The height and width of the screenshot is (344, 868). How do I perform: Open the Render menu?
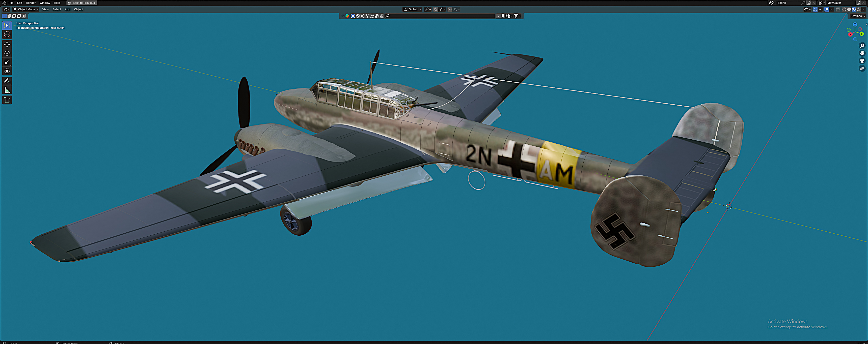tap(31, 3)
